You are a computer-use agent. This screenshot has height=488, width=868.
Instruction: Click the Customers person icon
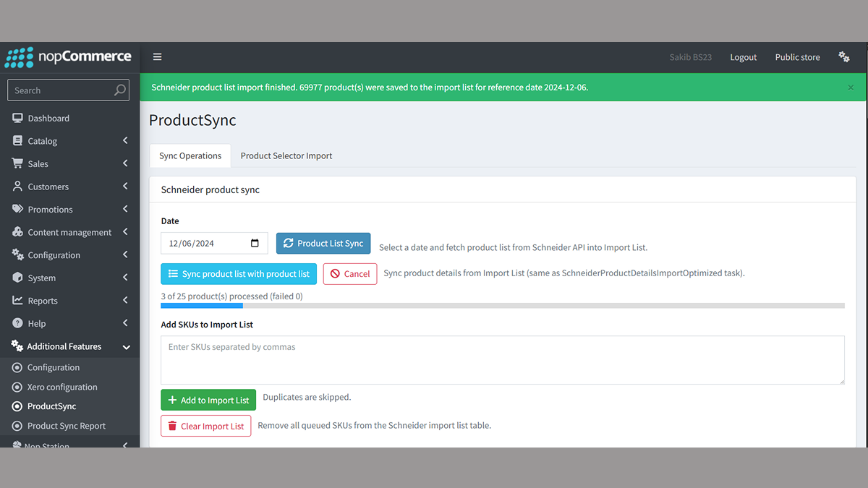[18, 187]
